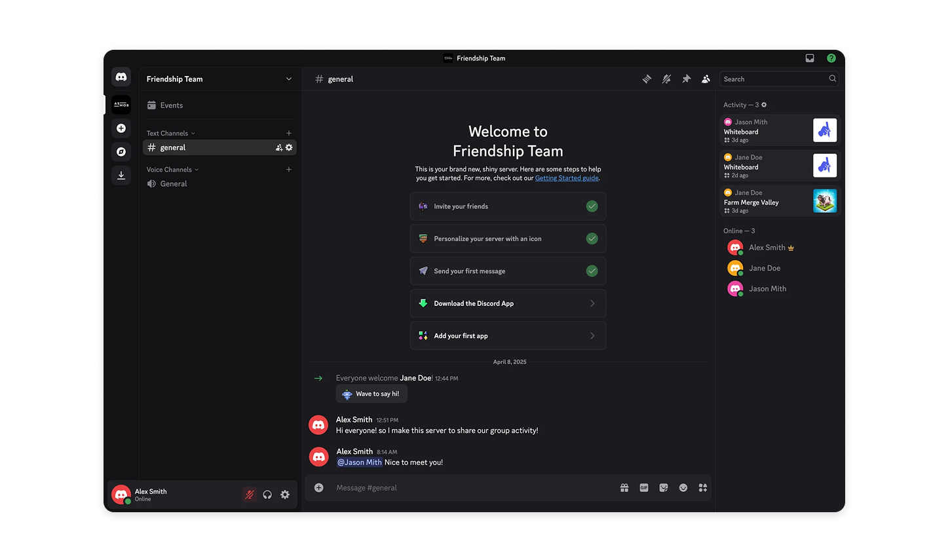The width and height of the screenshot is (950, 560).
Task: Select Alex Smith in online member list
Action: [780, 248]
